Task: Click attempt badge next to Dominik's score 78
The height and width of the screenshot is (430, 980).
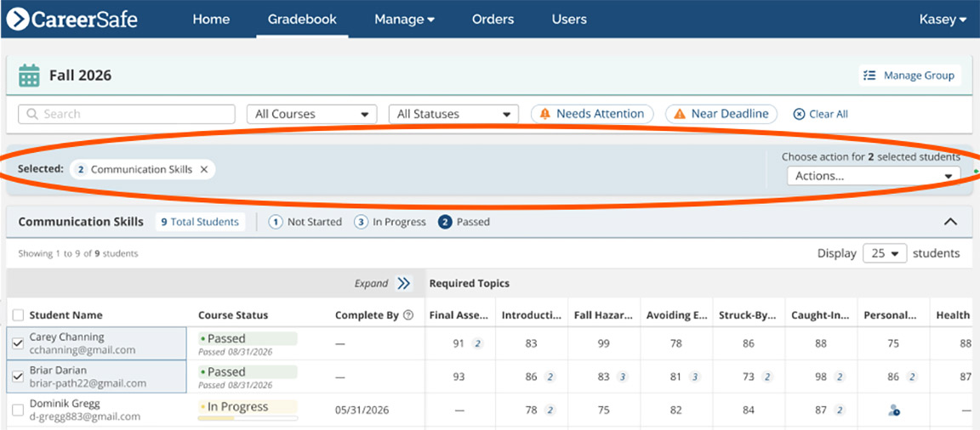Action: [x=550, y=410]
